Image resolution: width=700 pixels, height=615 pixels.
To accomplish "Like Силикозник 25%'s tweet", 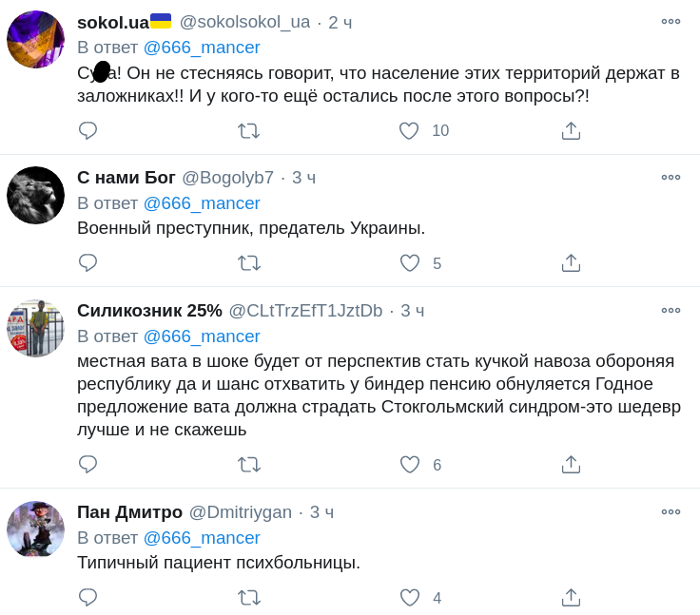I will pos(409,465).
